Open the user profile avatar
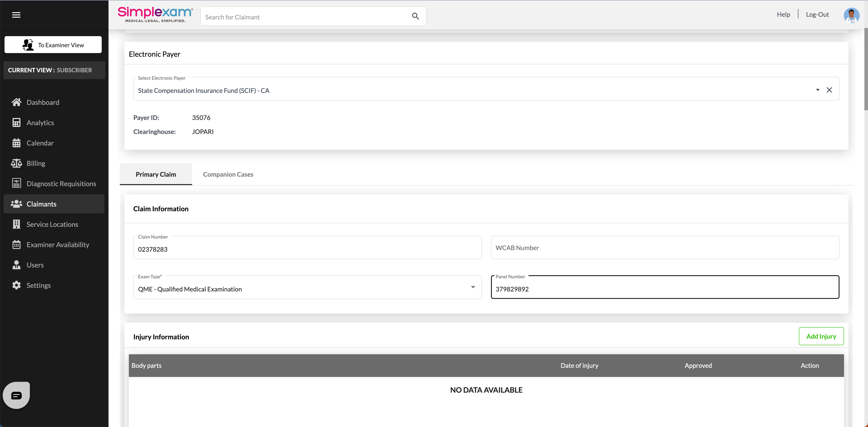The height and width of the screenshot is (427, 868). click(851, 15)
